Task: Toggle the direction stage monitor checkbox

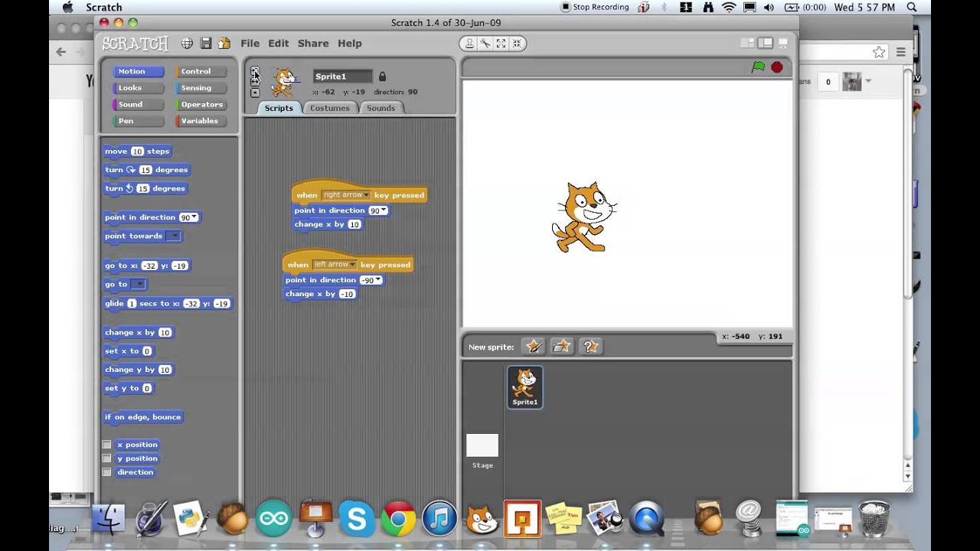Action: [x=107, y=472]
